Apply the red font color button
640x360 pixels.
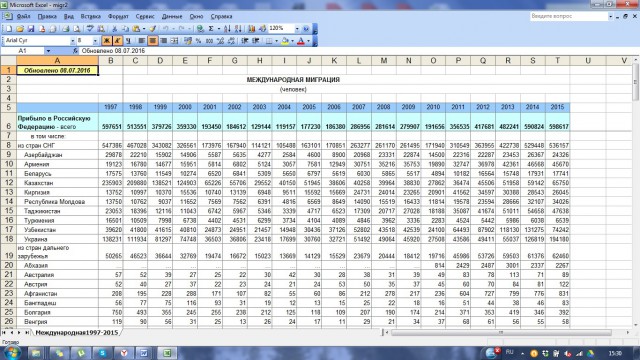pyautogui.click(x=301, y=40)
